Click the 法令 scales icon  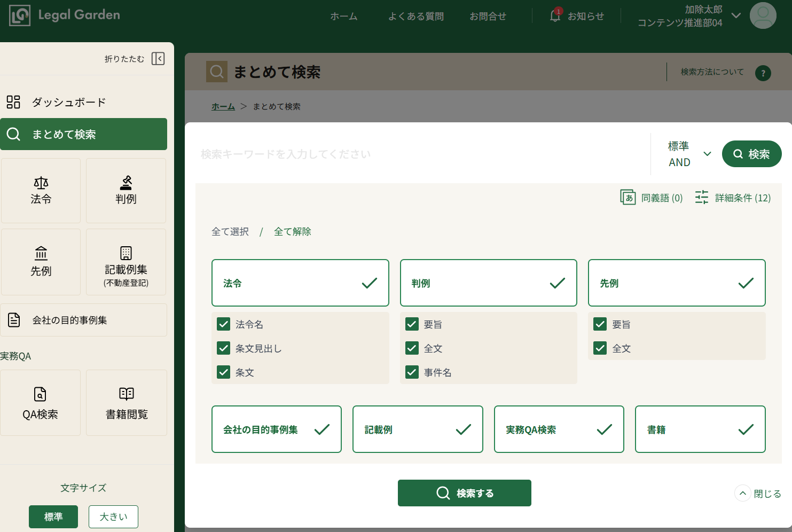click(41, 183)
